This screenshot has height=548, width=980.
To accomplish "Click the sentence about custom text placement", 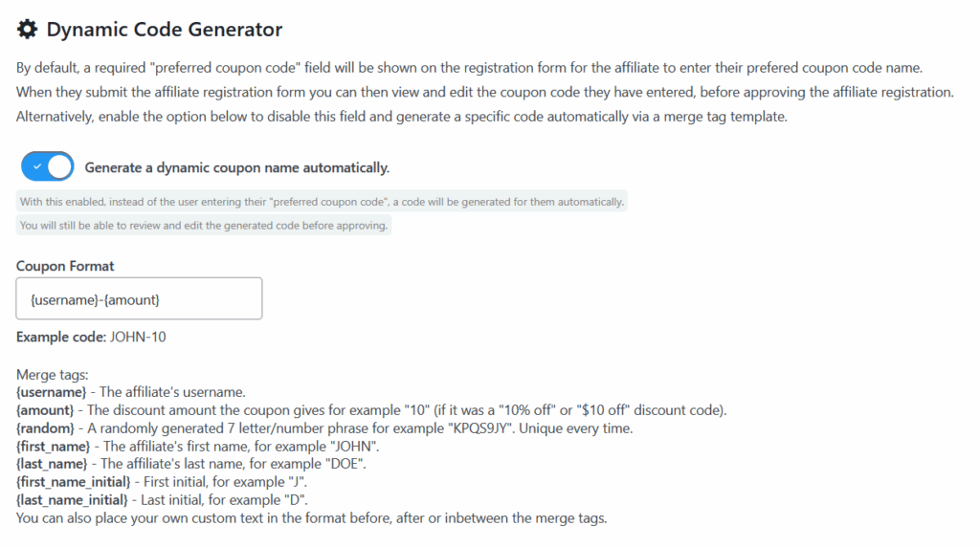I will (x=312, y=519).
